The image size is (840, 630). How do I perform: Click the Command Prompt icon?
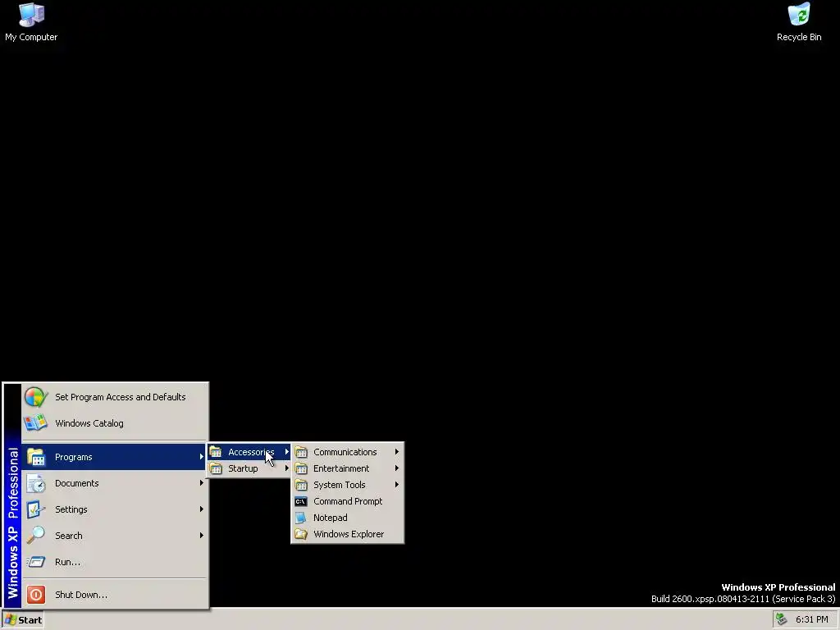(x=301, y=501)
